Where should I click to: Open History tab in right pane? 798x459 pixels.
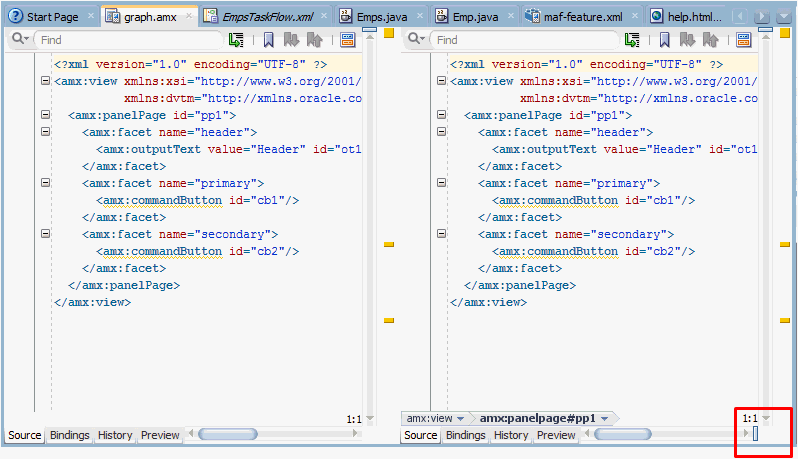point(511,436)
